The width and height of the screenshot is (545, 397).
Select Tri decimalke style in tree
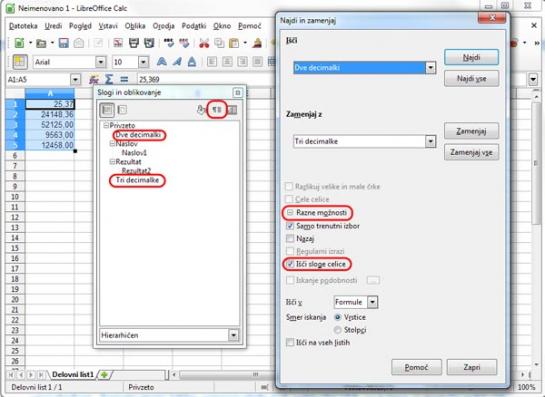pyautogui.click(x=137, y=180)
